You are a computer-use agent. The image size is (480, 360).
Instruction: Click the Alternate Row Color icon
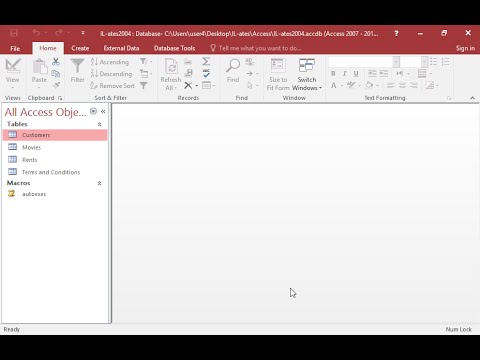[x=430, y=86]
